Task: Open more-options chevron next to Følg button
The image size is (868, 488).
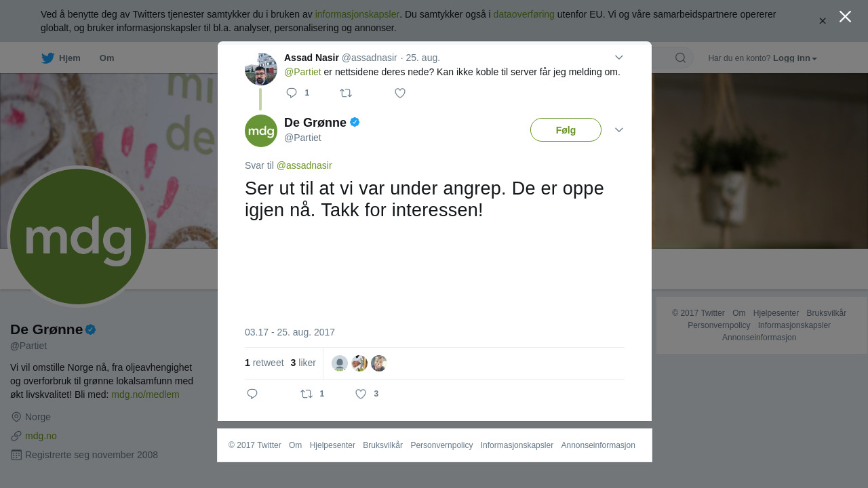Action: point(619,129)
